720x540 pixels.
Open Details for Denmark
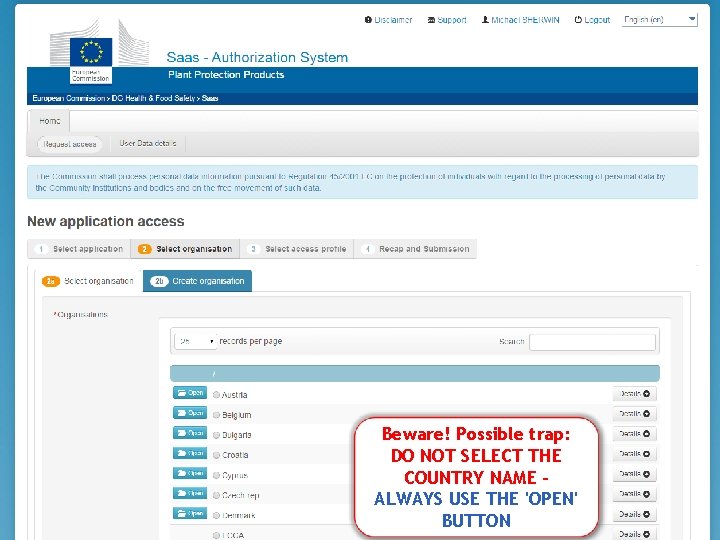[634, 514]
